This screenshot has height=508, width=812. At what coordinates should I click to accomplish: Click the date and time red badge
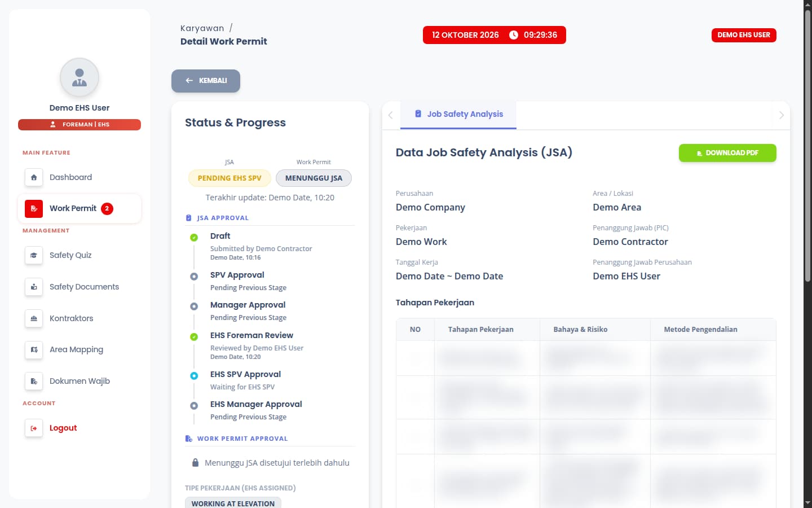[495, 35]
